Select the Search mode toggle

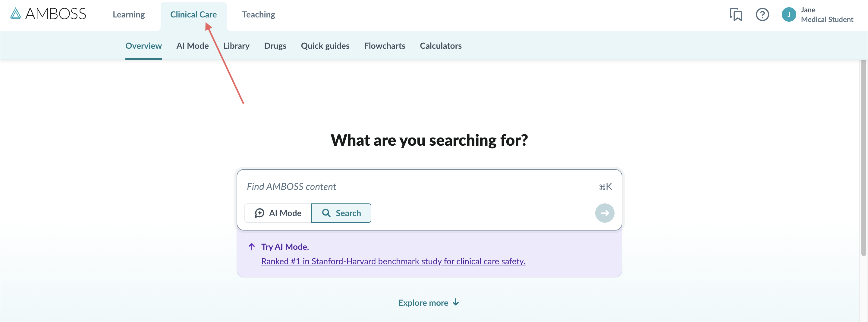(x=341, y=213)
